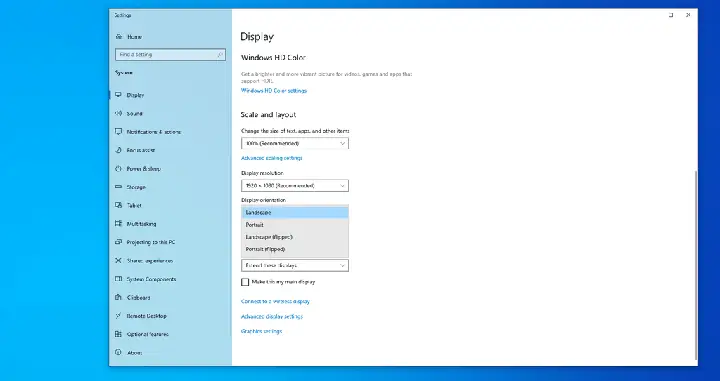Open Windows HD Color settings link
The width and height of the screenshot is (720, 381).
[x=274, y=91]
